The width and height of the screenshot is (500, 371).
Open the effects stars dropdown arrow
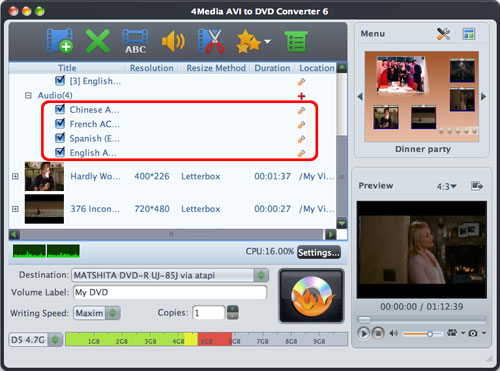click(267, 42)
